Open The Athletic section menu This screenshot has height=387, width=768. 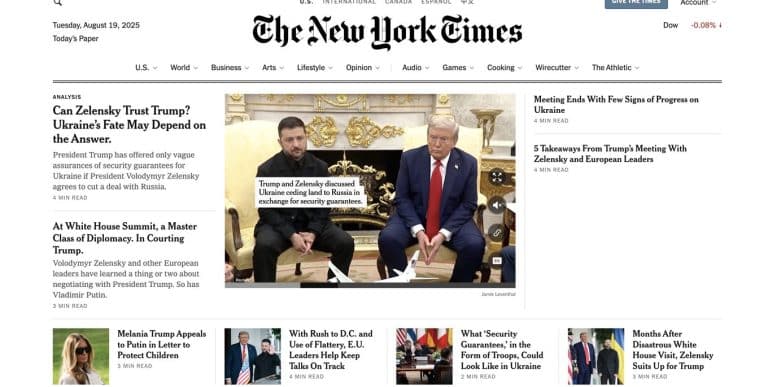(615, 68)
